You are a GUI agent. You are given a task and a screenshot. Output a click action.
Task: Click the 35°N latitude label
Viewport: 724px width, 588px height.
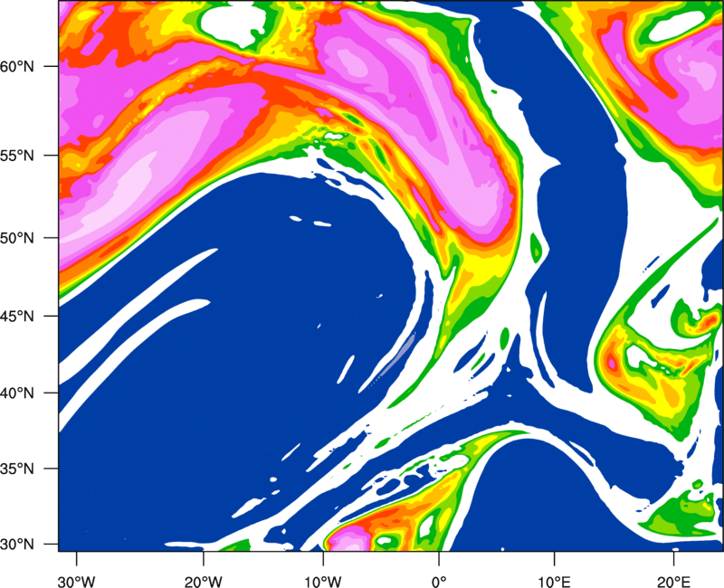click(17, 469)
